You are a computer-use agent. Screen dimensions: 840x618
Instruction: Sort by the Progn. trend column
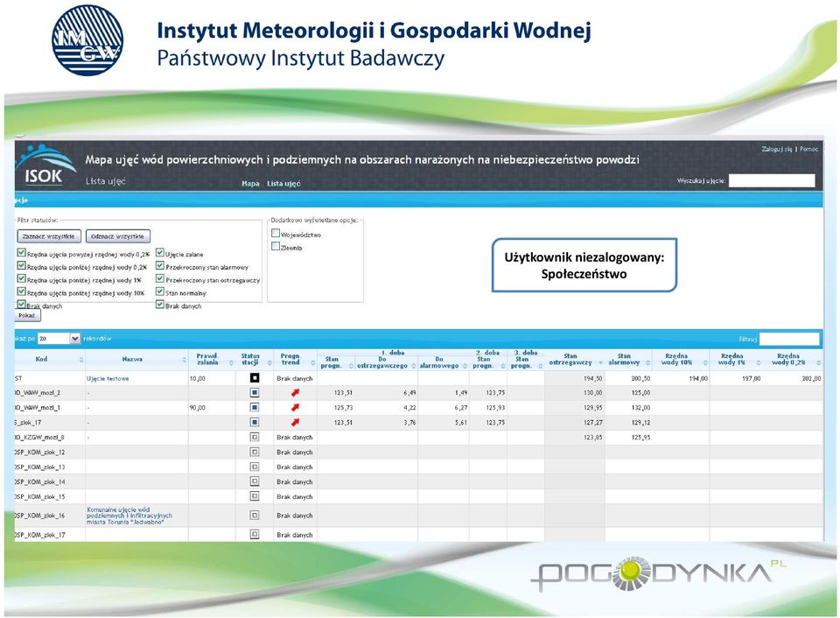pyautogui.click(x=313, y=363)
